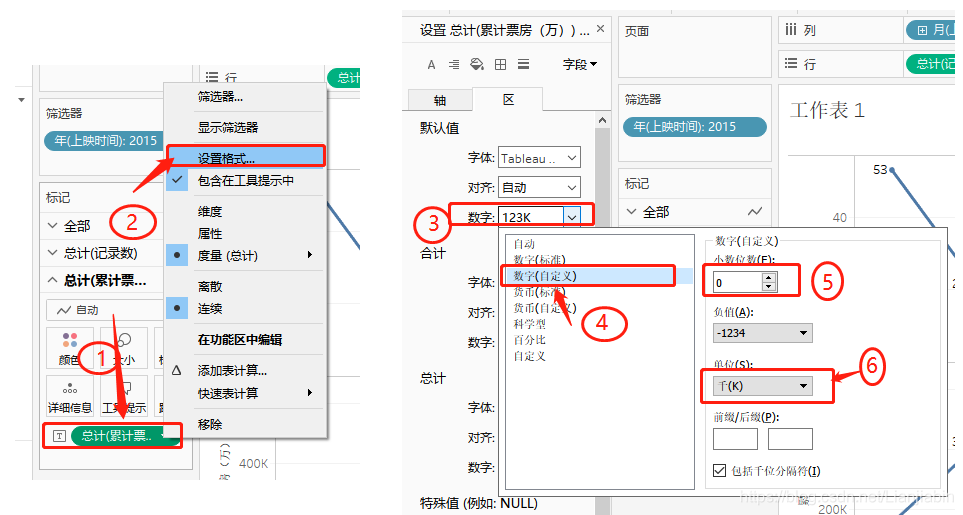963x515 pixels.
Task: Click the 颜色 color marks button
Action: click(x=69, y=348)
